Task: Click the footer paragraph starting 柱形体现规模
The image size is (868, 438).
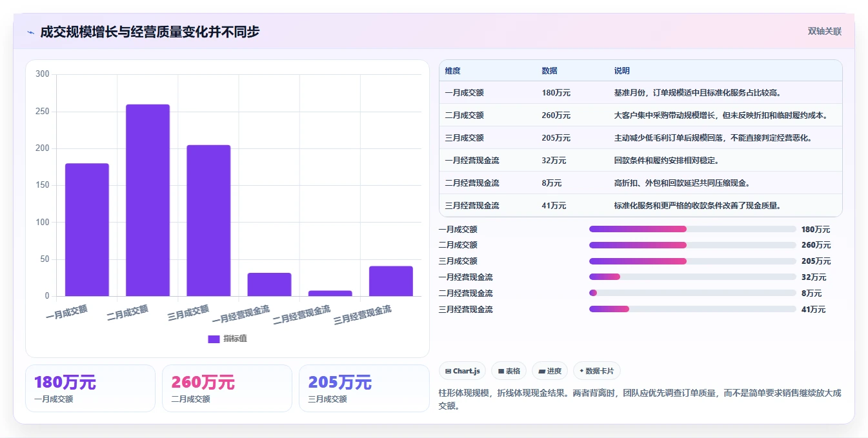Action: [x=640, y=399]
